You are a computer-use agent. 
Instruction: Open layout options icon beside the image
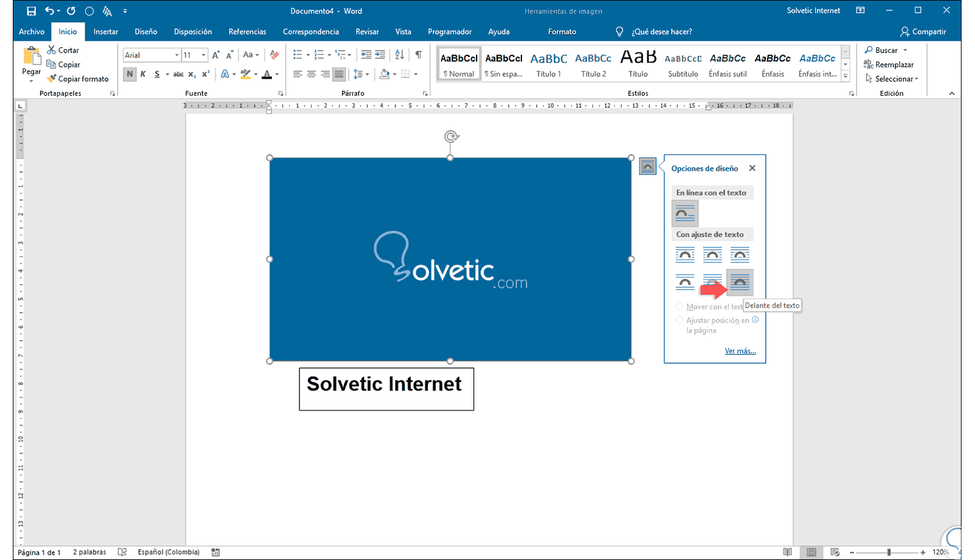[x=647, y=167]
